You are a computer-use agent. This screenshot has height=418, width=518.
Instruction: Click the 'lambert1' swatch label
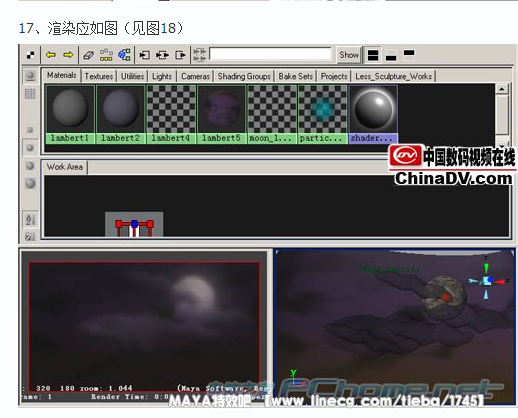pos(70,138)
